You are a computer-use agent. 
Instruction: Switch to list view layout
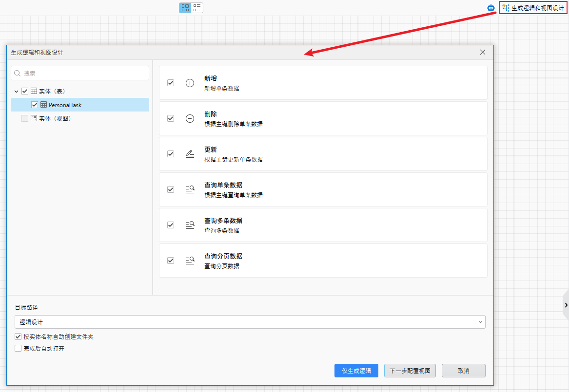pyautogui.click(x=197, y=7)
